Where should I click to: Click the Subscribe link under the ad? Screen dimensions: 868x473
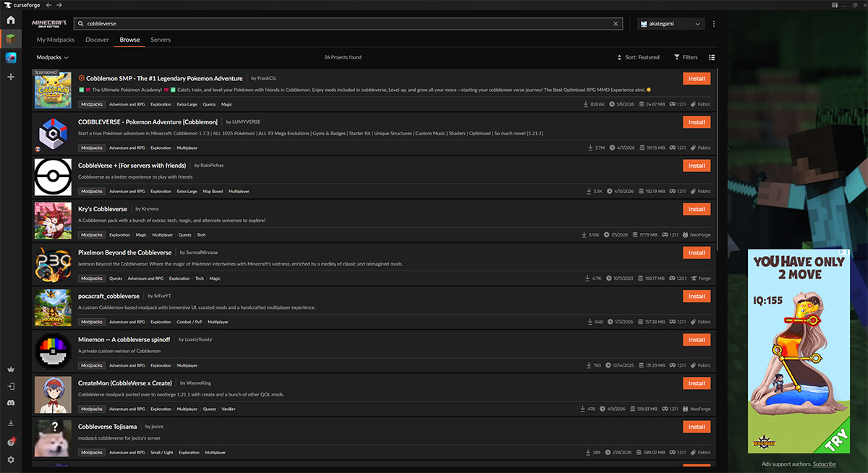[825, 464]
